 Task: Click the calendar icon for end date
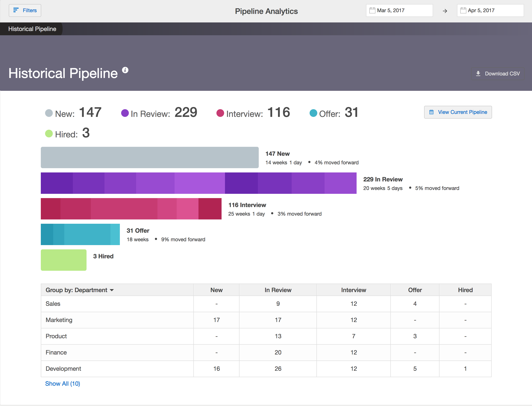[x=463, y=10]
